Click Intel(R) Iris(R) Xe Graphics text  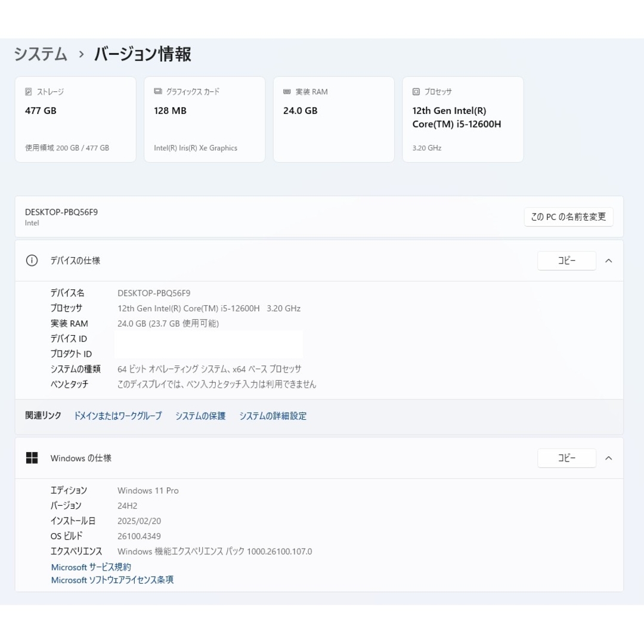pyautogui.click(x=196, y=148)
